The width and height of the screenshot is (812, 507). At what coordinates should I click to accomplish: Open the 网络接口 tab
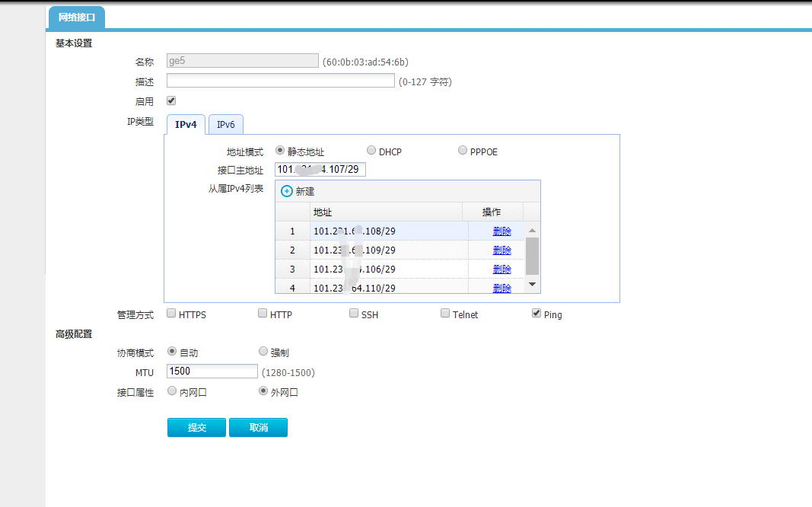77,18
